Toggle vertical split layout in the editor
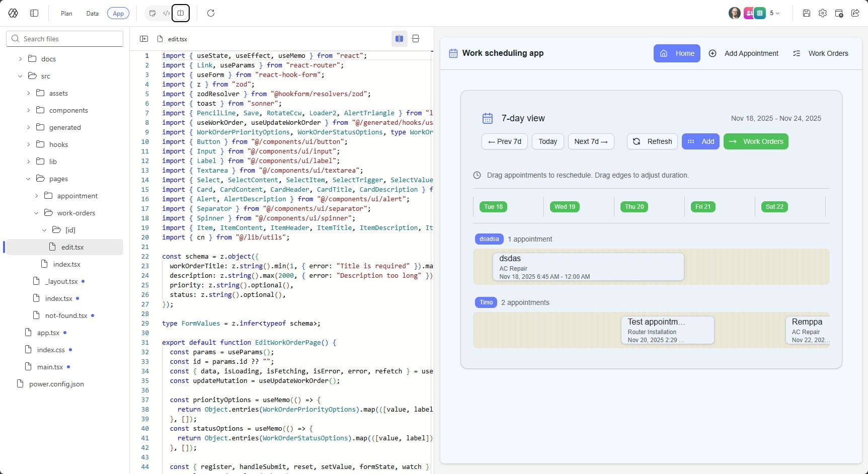This screenshot has width=868, height=474. 399,38
